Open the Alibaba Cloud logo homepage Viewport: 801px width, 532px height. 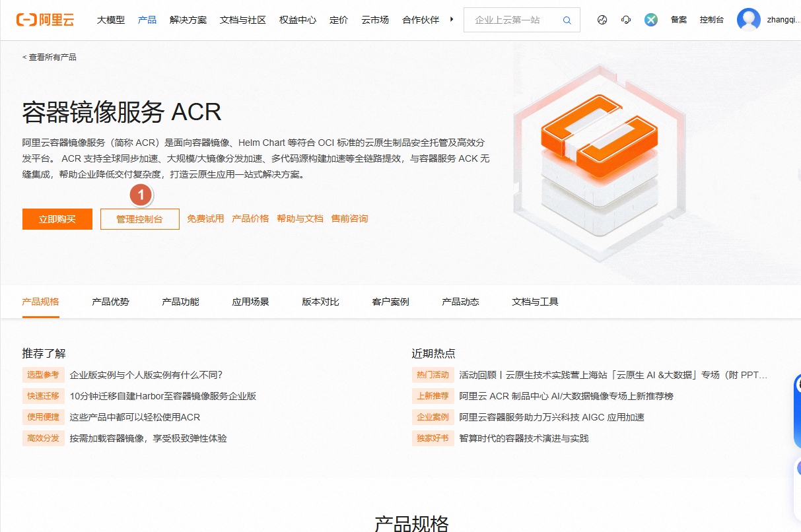[x=46, y=20]
